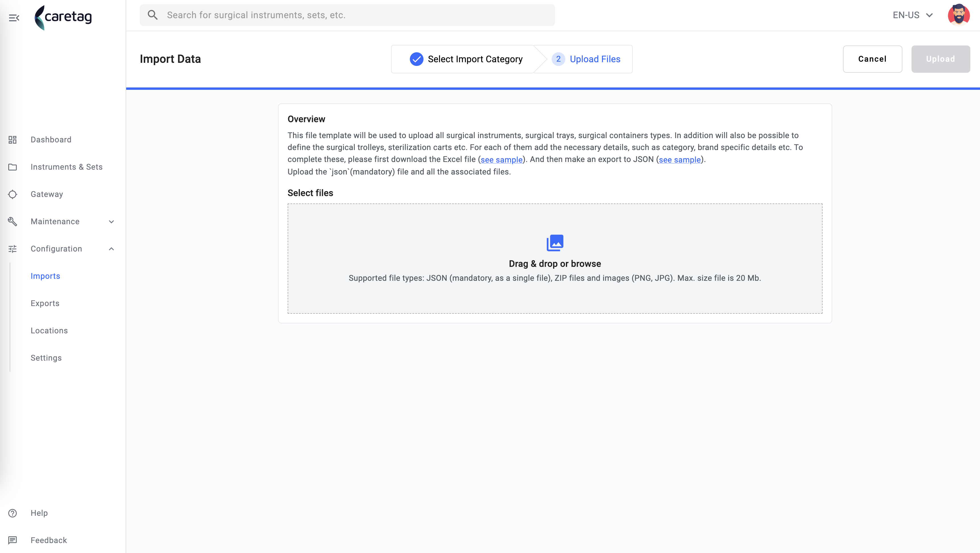Click the Dashboard grid icon

pos(13,140)
